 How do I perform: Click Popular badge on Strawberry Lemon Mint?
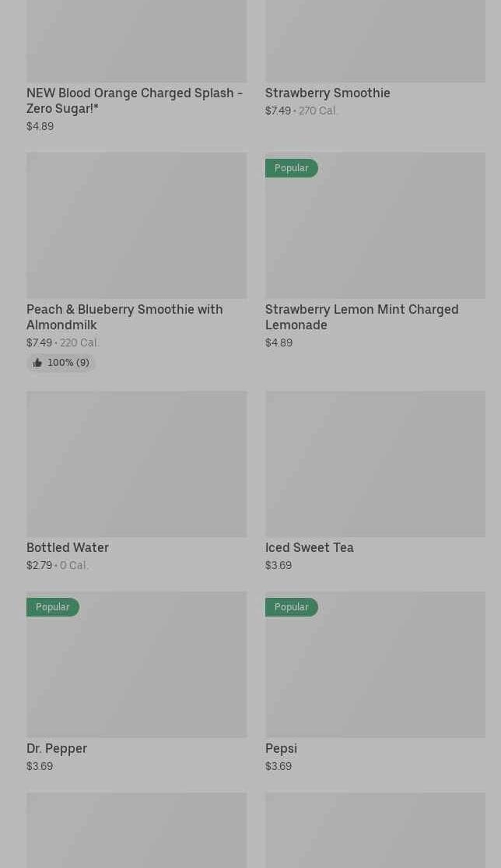click(291, 168)
